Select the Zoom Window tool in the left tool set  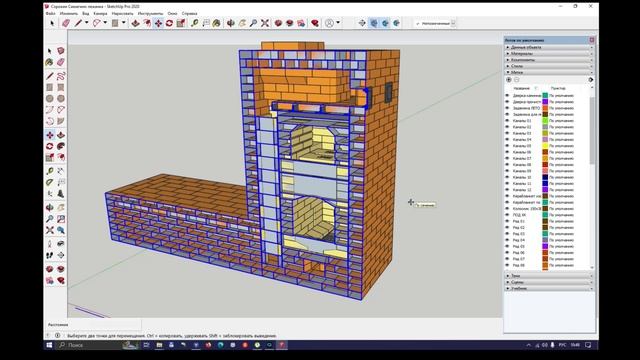point(61,219)
